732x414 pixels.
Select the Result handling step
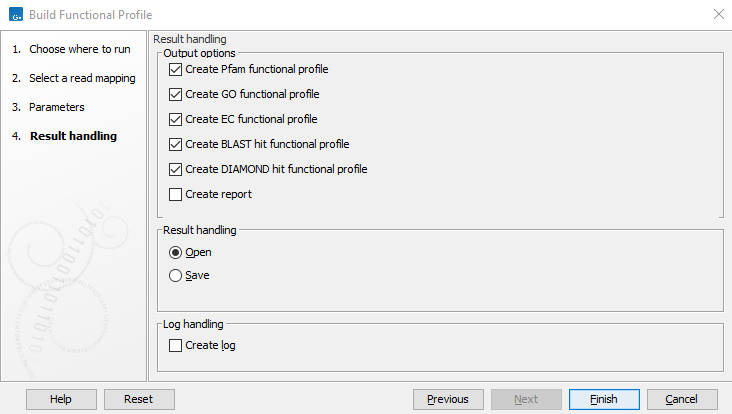point(73,136)
